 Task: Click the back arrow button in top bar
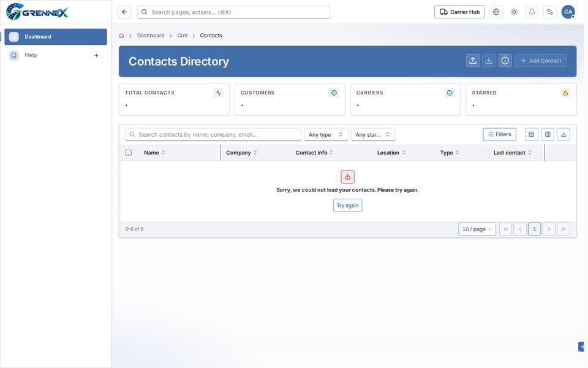coord(124,12)
